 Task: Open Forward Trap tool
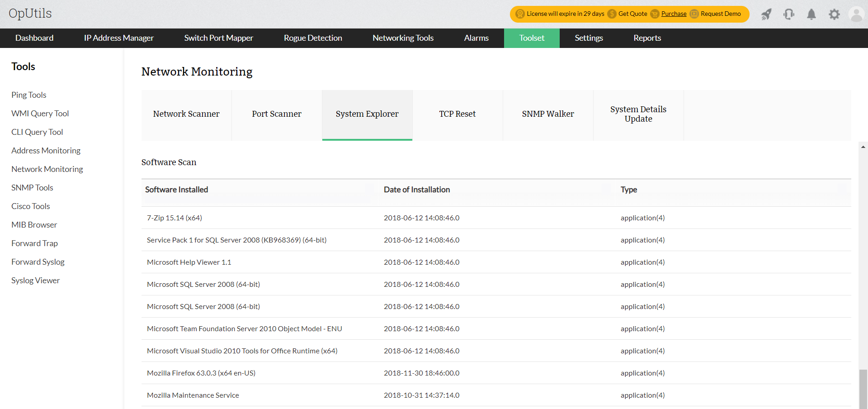pyautogui.click(x=35, y=243)
